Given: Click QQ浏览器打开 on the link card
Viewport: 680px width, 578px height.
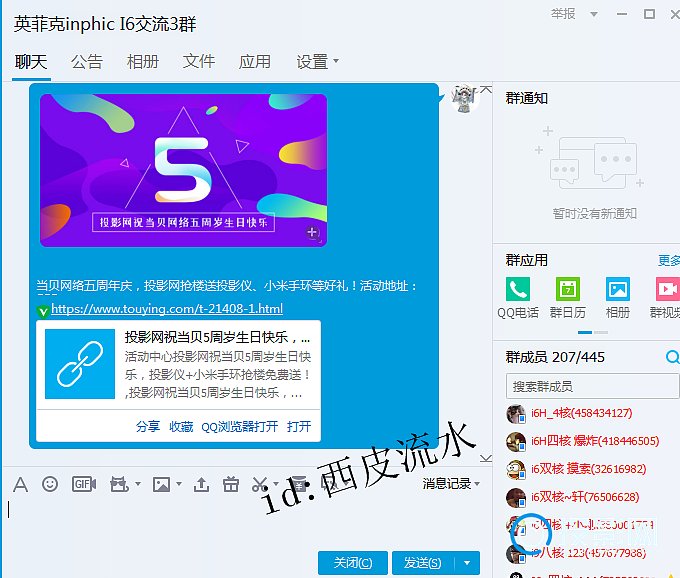Looking at the screenshot, I should click(x=239, y=427).
